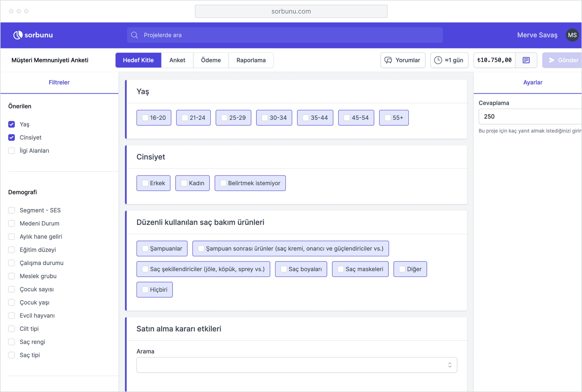Screen dimensions: 582x392
Task: Click the clock estimated duration icon
Action: [438, 60]
